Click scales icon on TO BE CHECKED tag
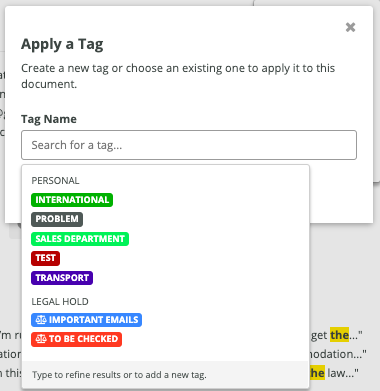Screen dimensions: 380x391 [41, 339]
